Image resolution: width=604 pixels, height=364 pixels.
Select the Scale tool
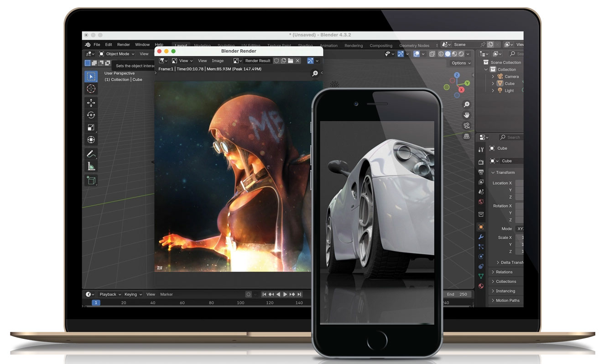pyautogui.click(x=91, y=128)
